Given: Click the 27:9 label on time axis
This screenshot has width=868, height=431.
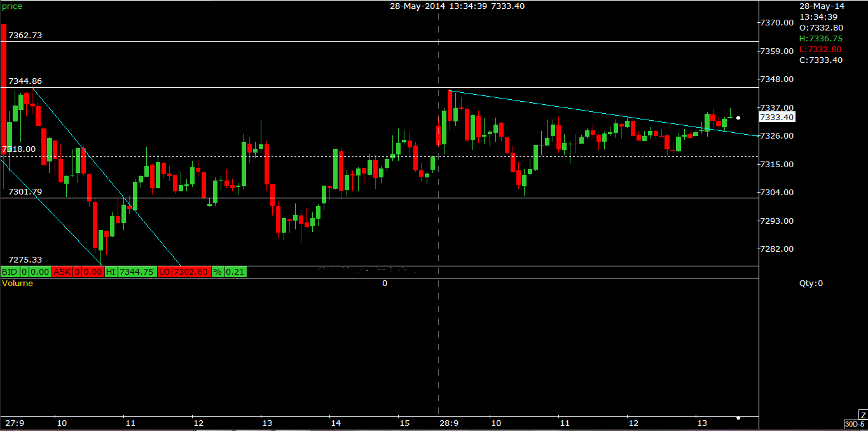Looking at the screenshot, I should pos(13,422).
